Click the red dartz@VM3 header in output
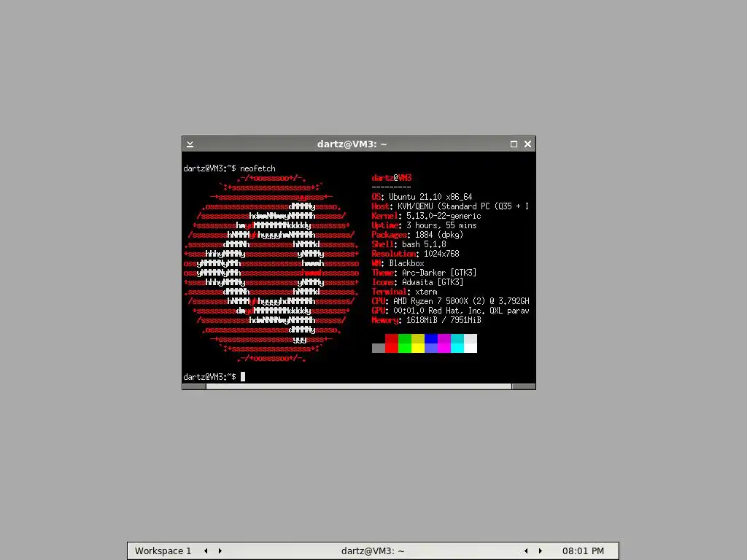The height and width of the screenshot is (560, 747). click(392, 178)
